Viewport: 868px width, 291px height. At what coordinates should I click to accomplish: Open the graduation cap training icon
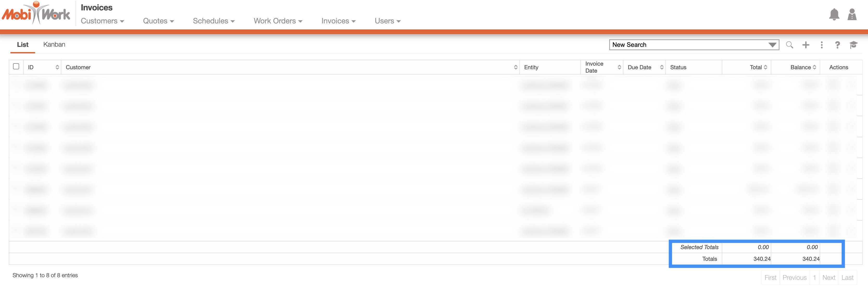pyautogui.click(x=853, y=45)
